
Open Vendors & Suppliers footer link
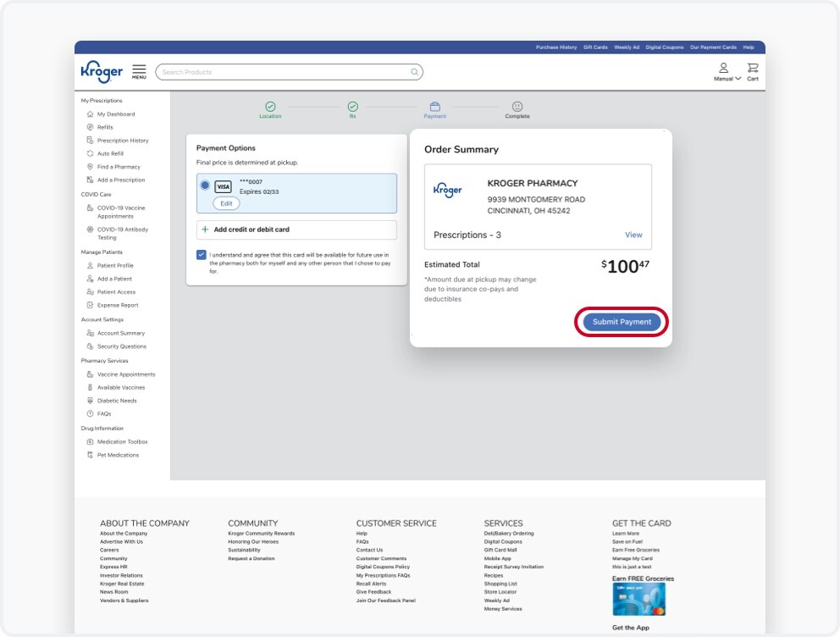[124, 601]
